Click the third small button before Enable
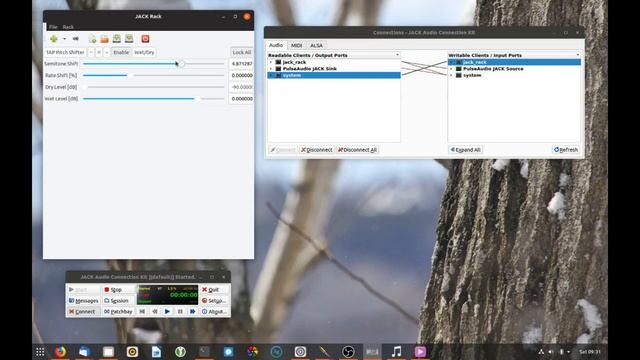Screen dimensions: 640x360 [x=107, y=52]
